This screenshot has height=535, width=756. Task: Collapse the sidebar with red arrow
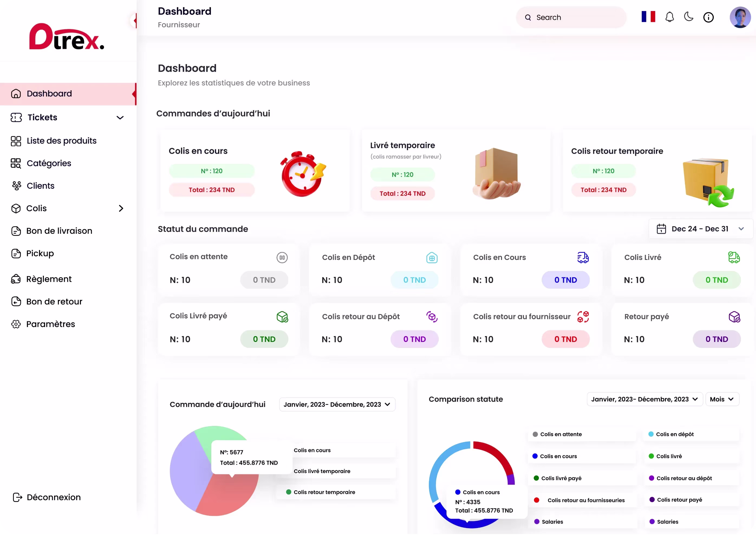134,21
